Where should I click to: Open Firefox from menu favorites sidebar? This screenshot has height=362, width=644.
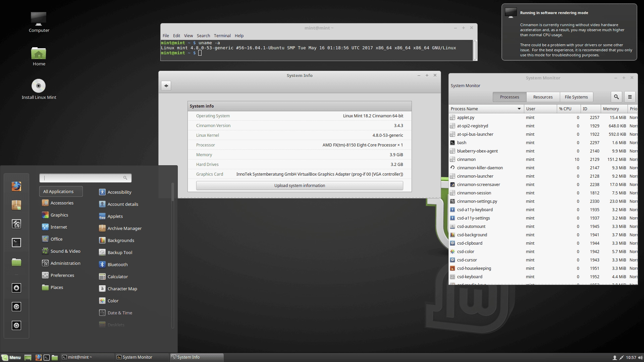point(16,186)
